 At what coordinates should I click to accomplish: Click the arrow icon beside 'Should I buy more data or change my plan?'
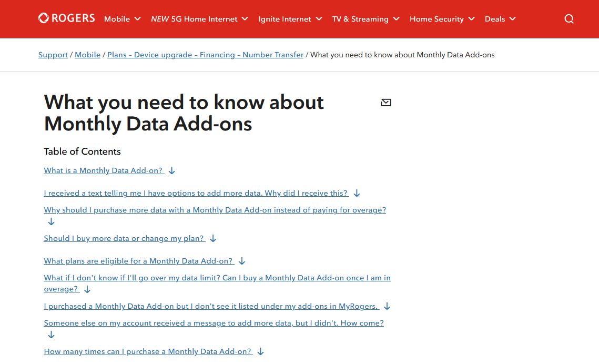(x=212, y=238)
